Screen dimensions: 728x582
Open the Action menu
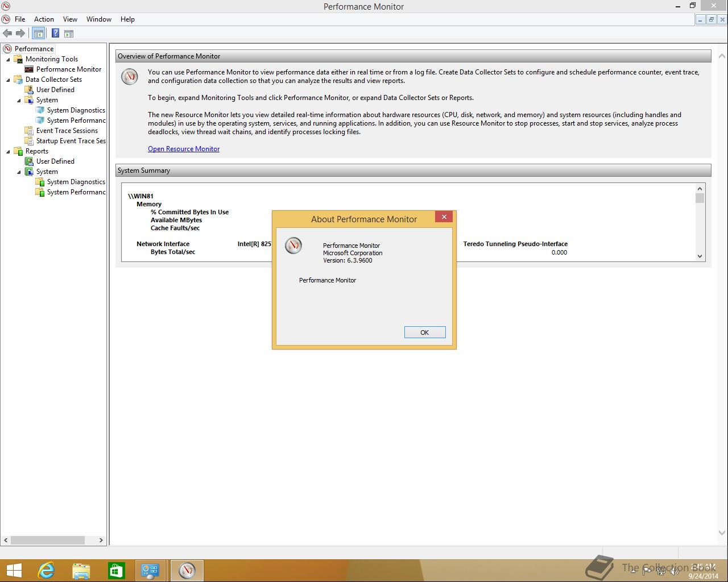[44, 19]
